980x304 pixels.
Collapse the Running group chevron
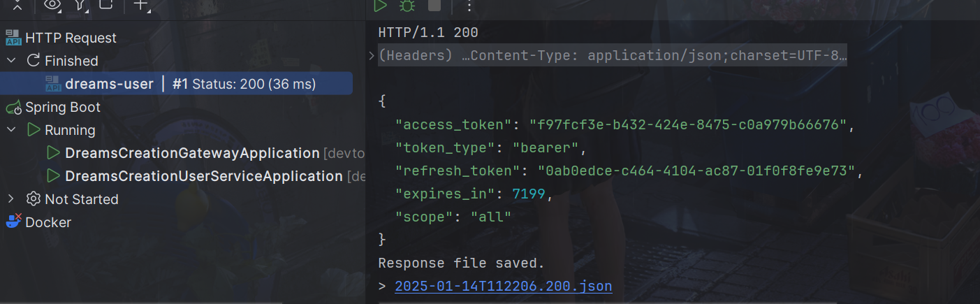[x=11, y=130]
